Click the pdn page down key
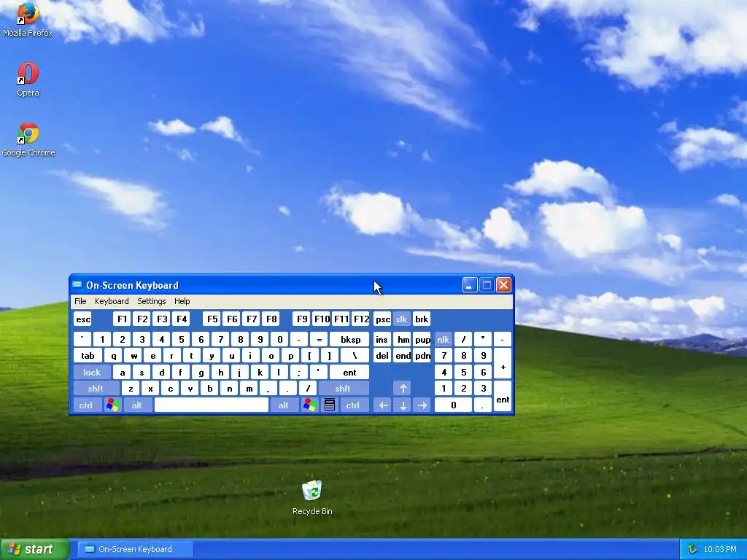The width and height of the screenshot is (747, 560). coord(422,356)
